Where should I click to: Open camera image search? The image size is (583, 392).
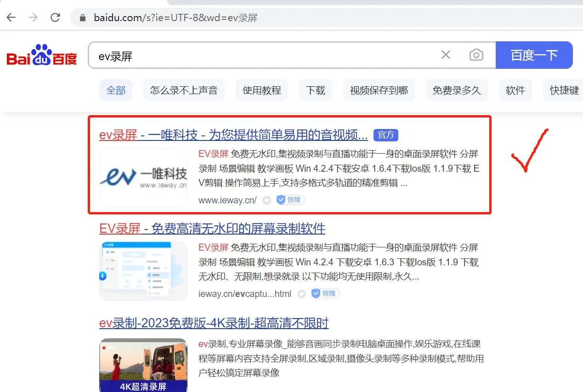point(476,55)
